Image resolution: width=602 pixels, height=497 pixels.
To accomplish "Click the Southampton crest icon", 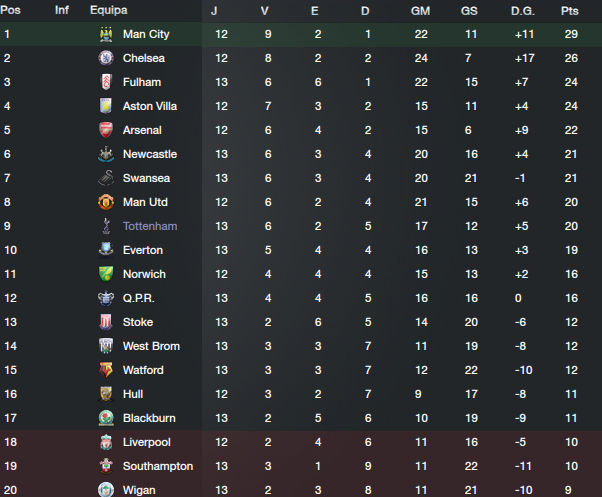I will 105,466.
